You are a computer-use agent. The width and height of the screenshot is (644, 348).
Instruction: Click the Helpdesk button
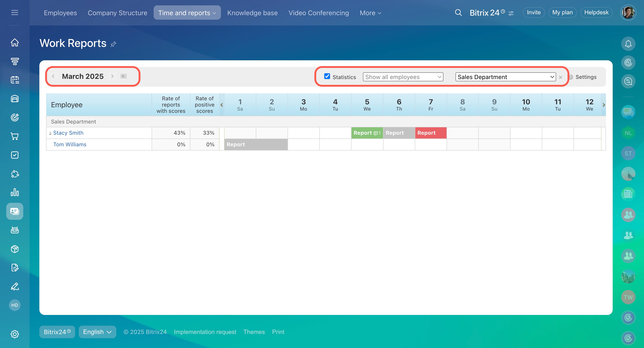click(596, 13)
